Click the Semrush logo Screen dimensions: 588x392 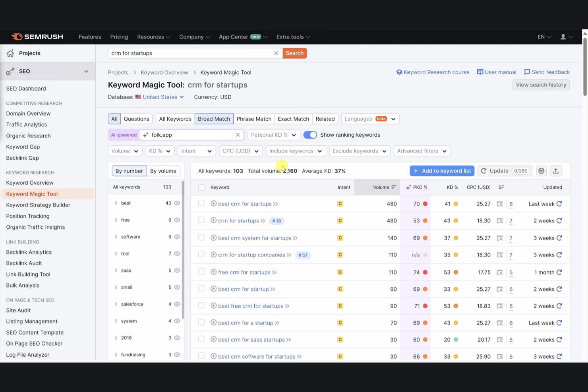[x=37, y=37]
